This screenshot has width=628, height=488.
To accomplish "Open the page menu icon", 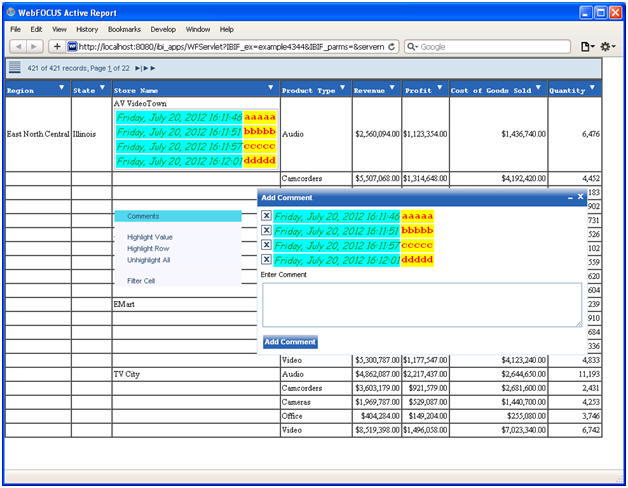I will tap(587, 46).
